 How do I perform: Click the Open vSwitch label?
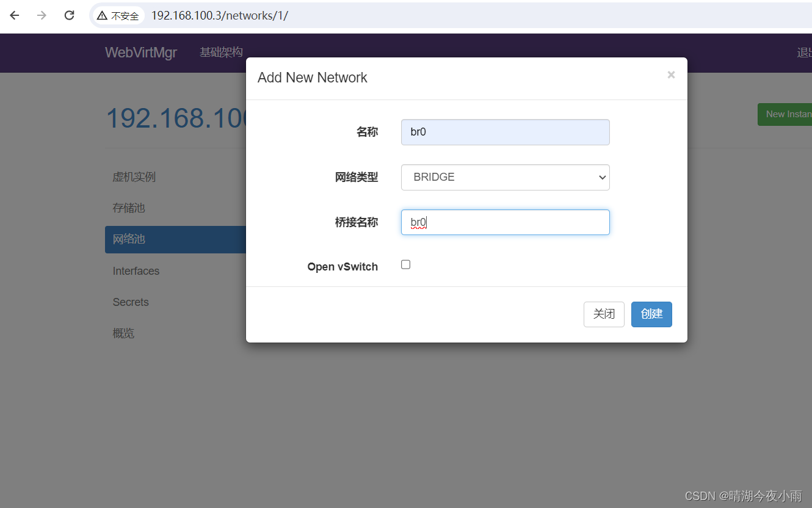pos(343,267)
